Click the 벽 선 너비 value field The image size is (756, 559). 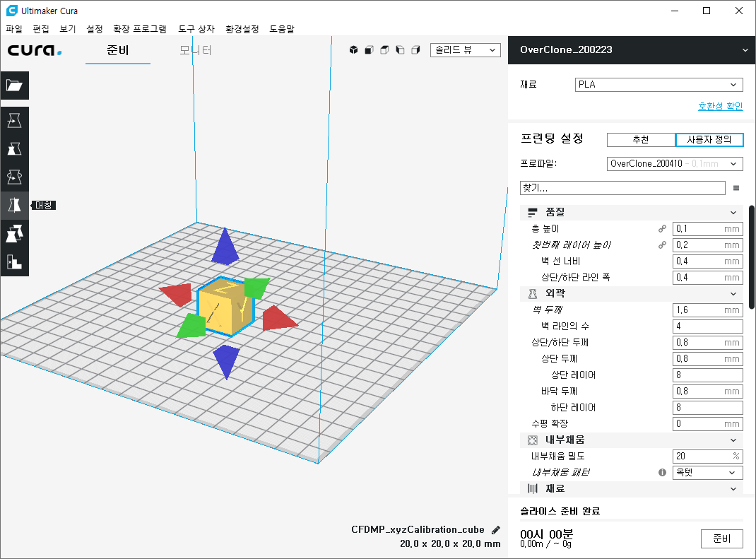[707, 261]
